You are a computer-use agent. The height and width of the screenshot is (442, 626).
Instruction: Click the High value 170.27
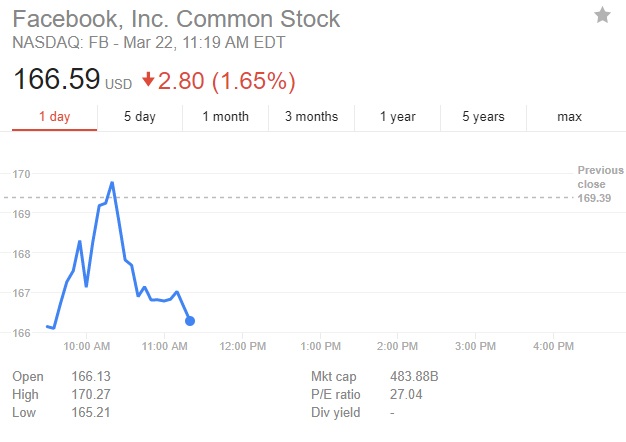click(x=88, y=393)
